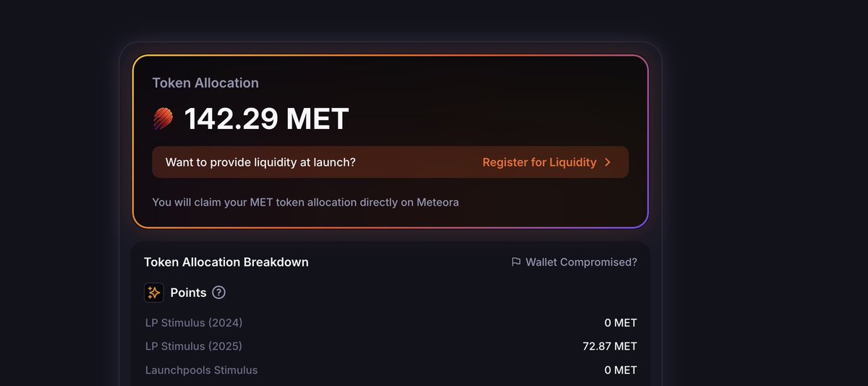This screenshot has width=868, height=386.
Task: Click the 0 MET value for LP Stimulus (2024)
Action: (x=621, y=322)
